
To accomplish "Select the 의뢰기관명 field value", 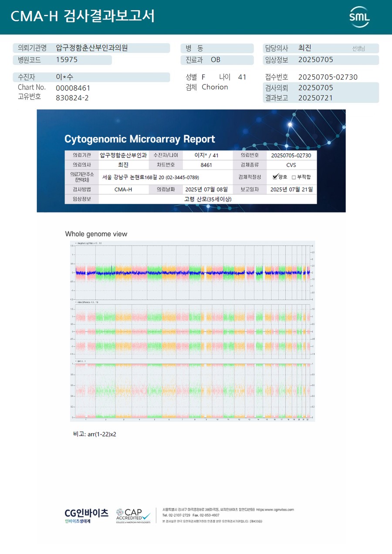I will coord(92,48).
